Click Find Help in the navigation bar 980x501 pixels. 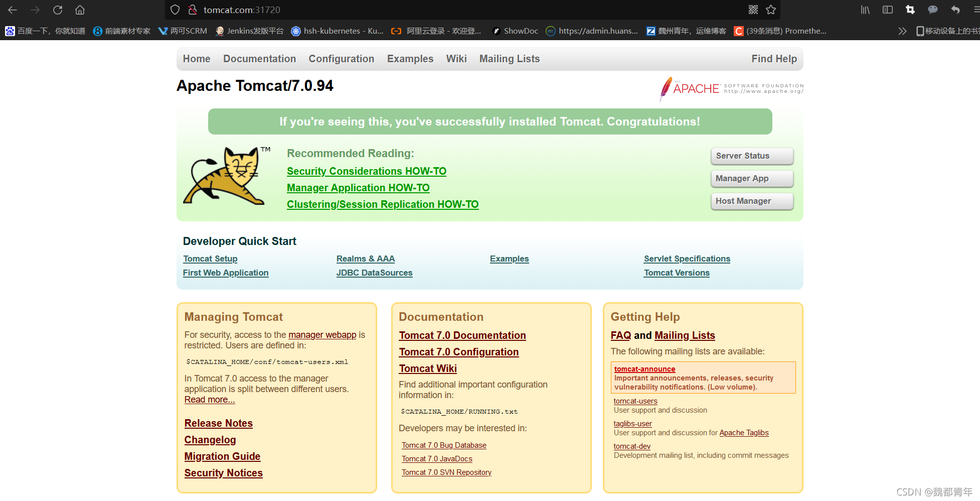point(774,59)
